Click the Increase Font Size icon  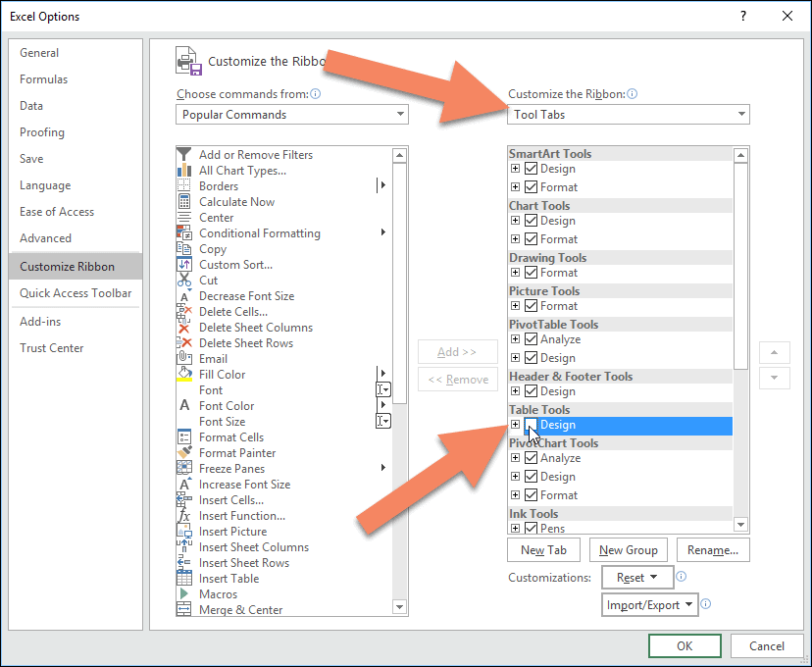[x=184, y=485]
